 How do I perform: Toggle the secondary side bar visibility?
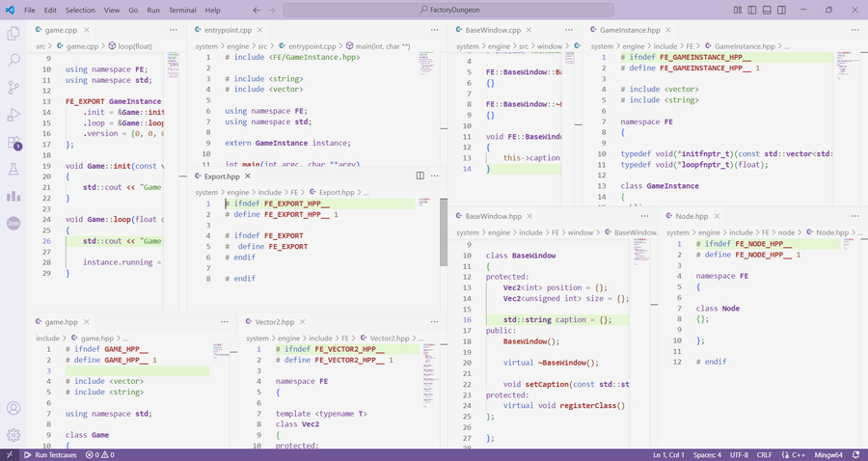pos(781,10)
